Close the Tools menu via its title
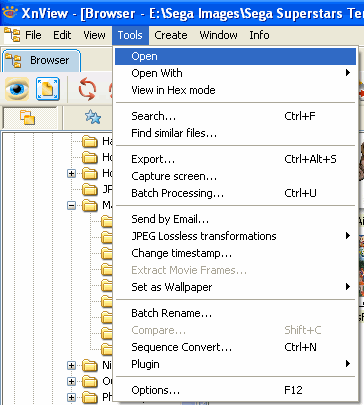The height and width of the screenshot is (405, 364). (130, 35)
